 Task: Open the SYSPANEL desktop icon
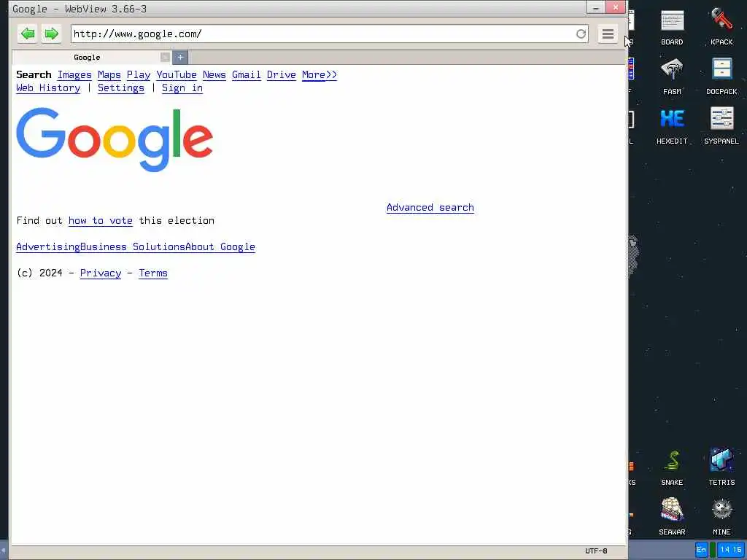pyautogui.click(x=721, y=126)
